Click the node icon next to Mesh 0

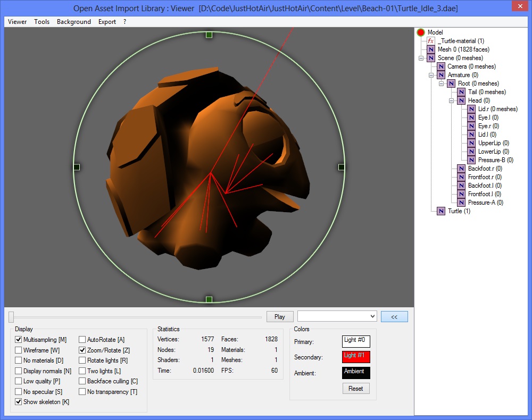tap(431, 49)
